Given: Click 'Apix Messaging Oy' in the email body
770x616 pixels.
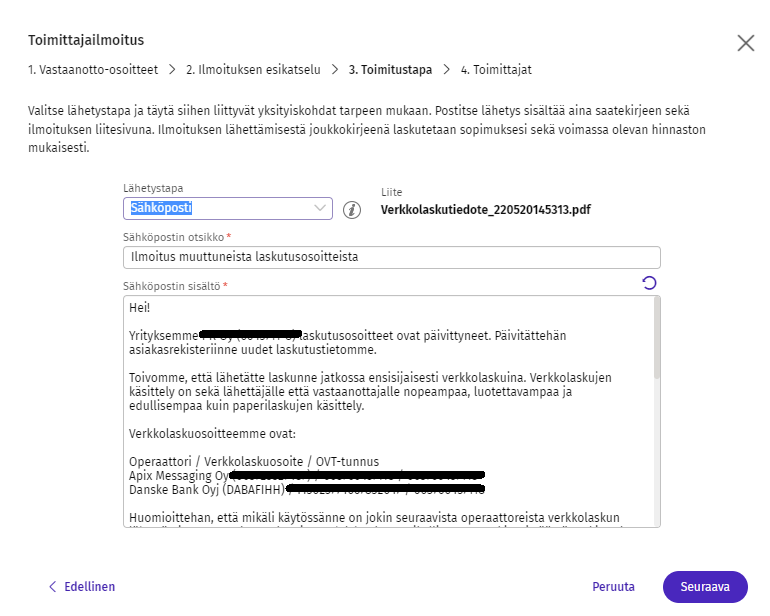Looking at the screenshot, I should pos(179,476).
